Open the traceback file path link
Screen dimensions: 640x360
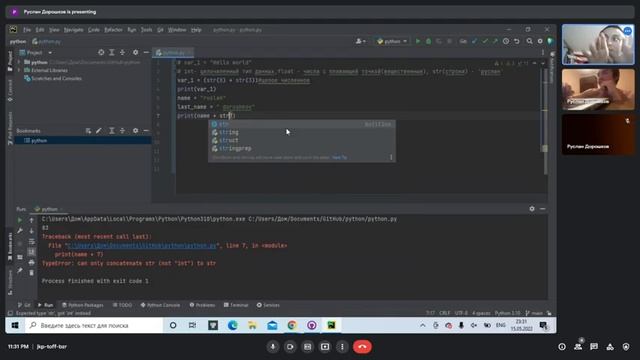141,246
